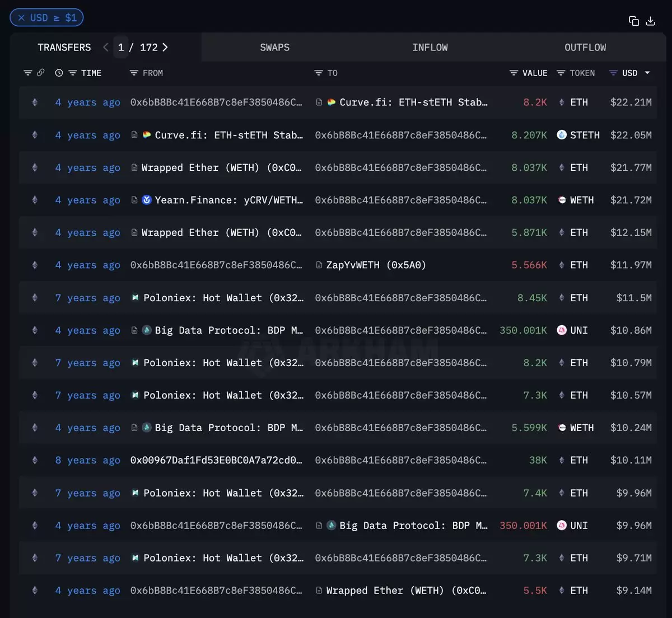Click Ethereum chain icon in $11.97M row
672x618 pixels.
tap(35, 265)
